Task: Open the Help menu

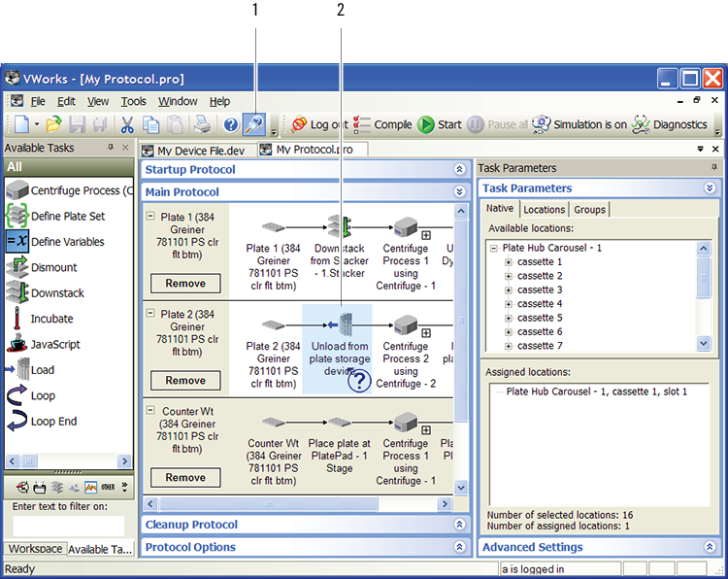Action: (219, 101)
